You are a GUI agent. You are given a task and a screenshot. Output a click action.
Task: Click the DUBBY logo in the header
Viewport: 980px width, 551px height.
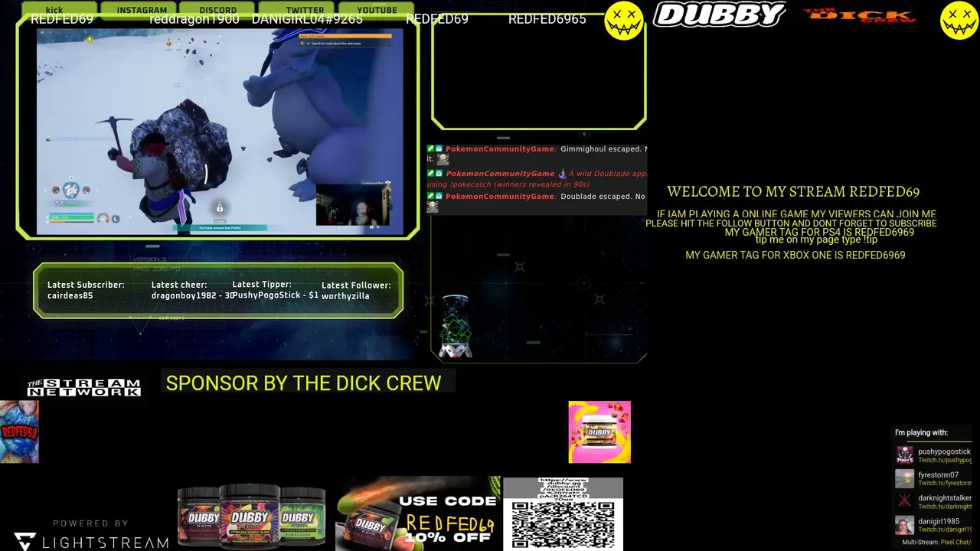tap(720, 15)
